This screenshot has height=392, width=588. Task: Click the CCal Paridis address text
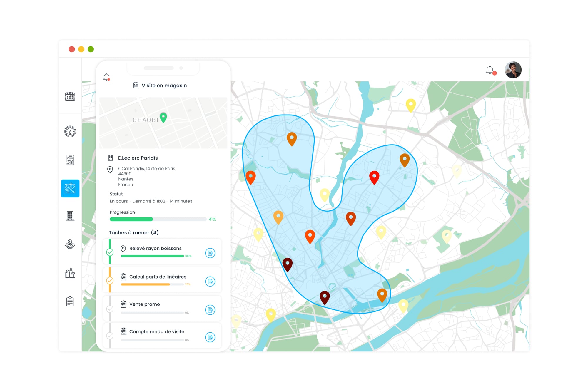click(146, 176)
